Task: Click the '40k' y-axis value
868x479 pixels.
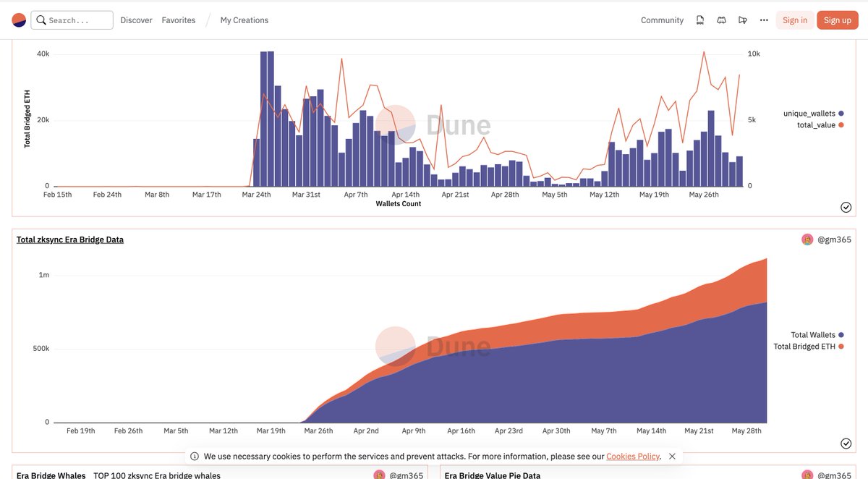Action: [43, 54]
